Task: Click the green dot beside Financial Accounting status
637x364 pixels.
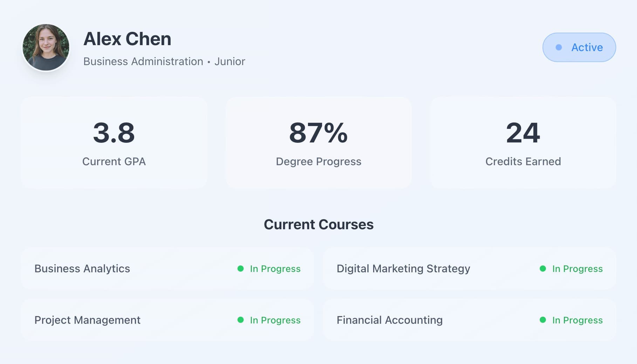Action: tap(543, 320)
